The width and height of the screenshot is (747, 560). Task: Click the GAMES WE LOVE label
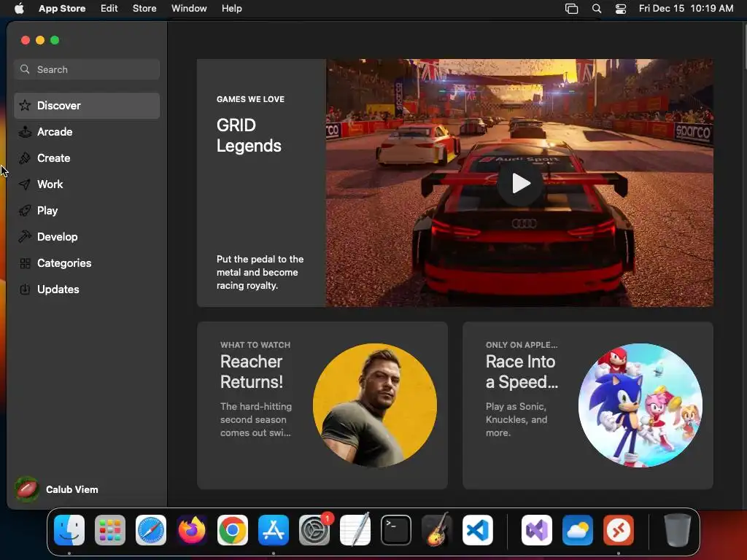tap(251, 99)
